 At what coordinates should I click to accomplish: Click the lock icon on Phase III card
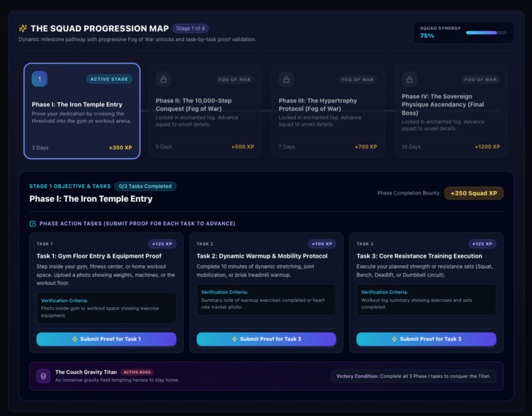click(x=286, y=79)
